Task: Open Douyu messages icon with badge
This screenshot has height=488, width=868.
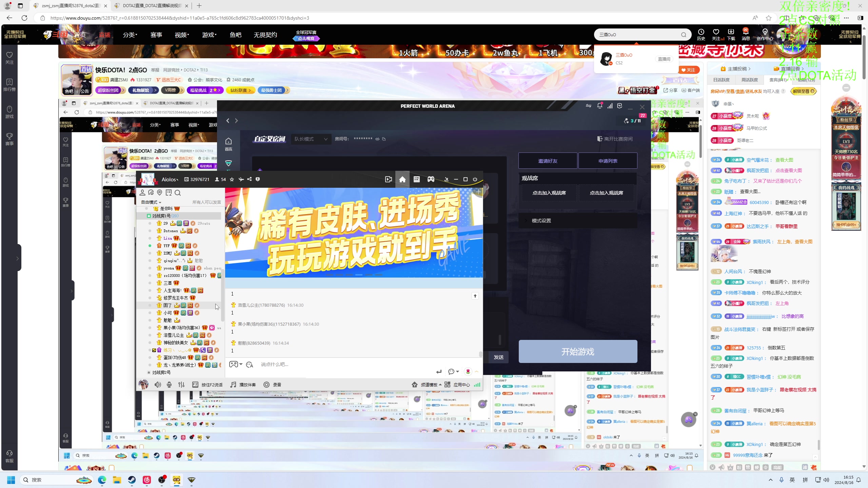Action: pyautogui.click(x=746, y=34)
